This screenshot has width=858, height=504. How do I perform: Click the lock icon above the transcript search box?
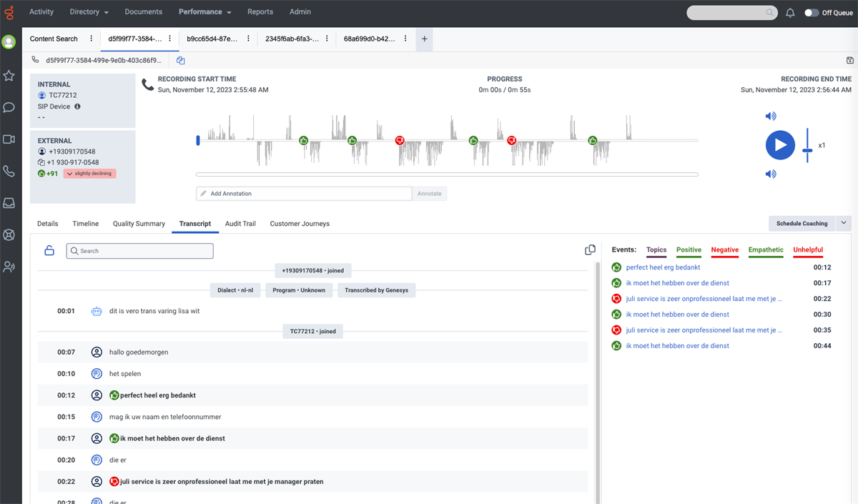48,250
